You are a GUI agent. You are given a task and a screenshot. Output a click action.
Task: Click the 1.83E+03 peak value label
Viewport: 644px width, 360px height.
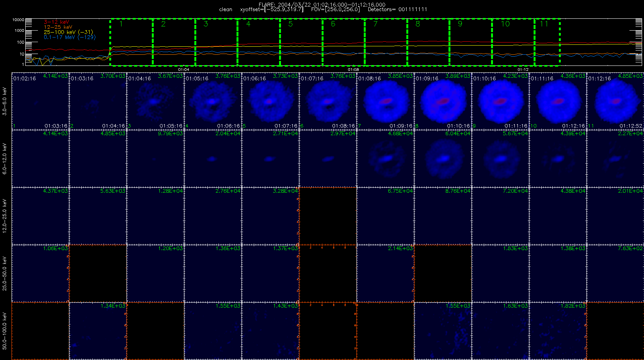516,248
